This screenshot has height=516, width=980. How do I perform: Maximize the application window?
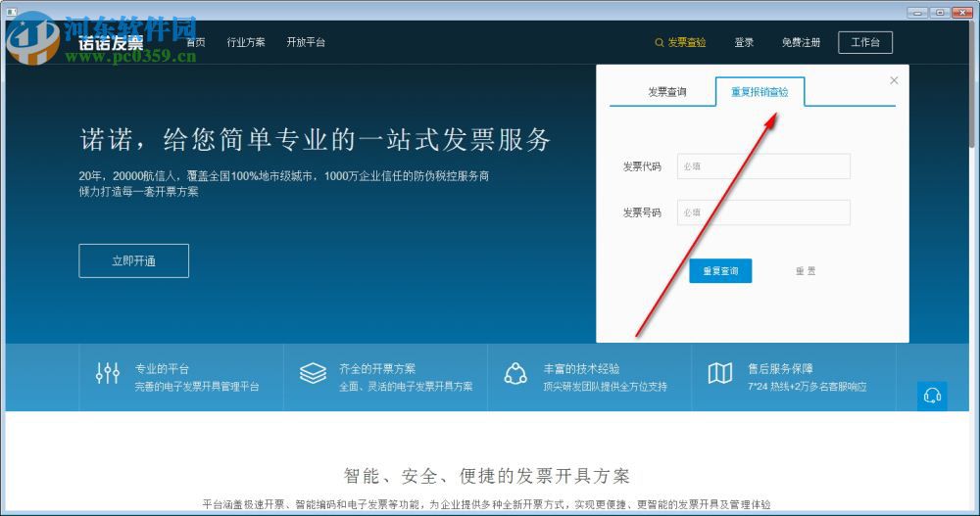coord(940,12)
